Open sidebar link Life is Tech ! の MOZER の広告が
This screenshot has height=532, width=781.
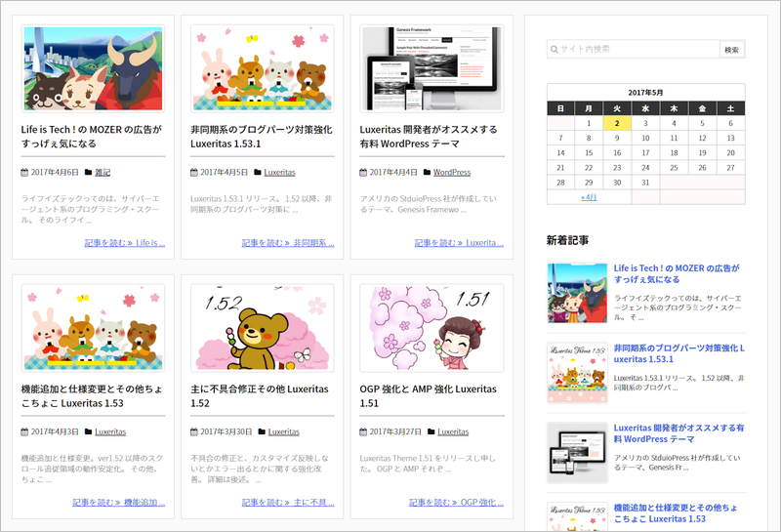click(x=677, y=274)
